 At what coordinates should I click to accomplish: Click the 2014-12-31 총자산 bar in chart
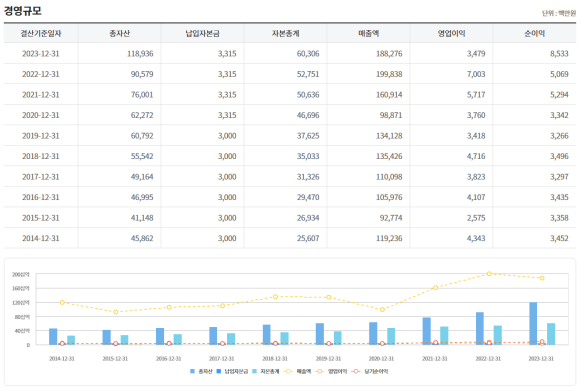click(x=53, y=337)
